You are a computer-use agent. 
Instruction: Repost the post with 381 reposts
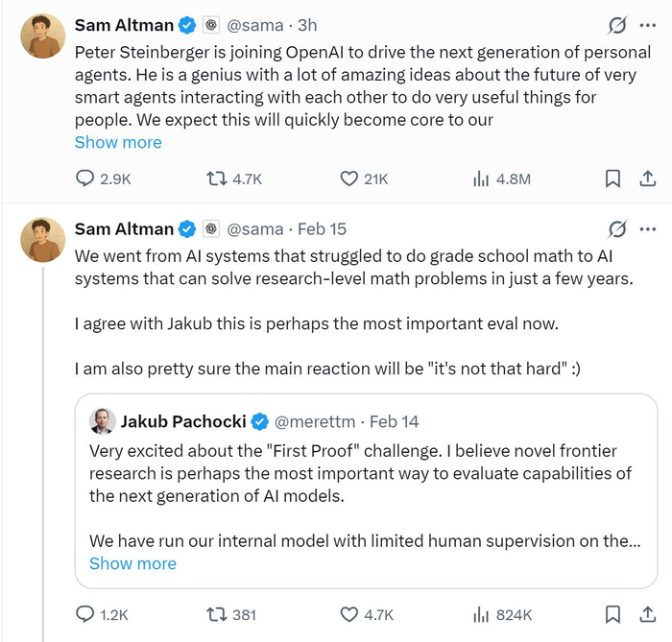pyautogui.click(x=218, y=614)
